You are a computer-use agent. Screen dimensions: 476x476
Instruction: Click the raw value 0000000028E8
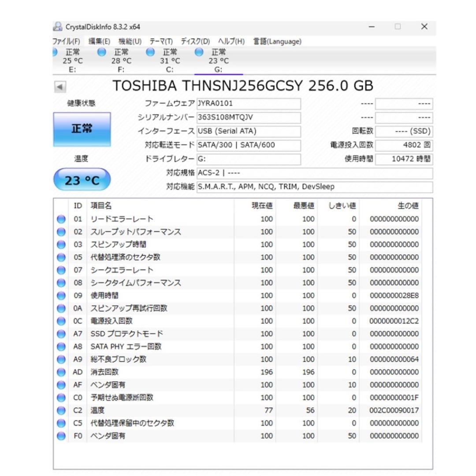pyautogui.click(x=394, y=296)
